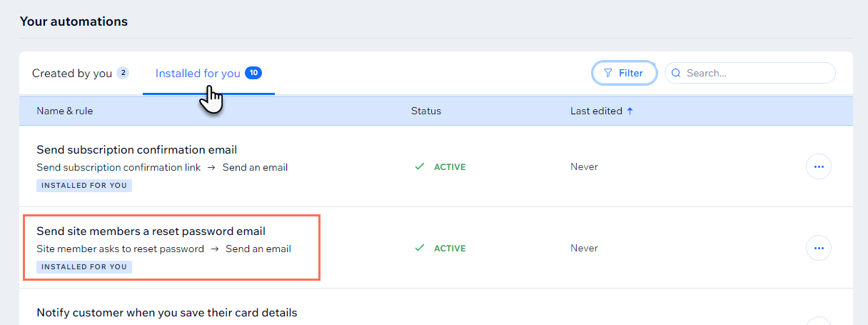Click Installed for you badge under reset password email
Screen dimensions: 868x325
pos(84,266)
